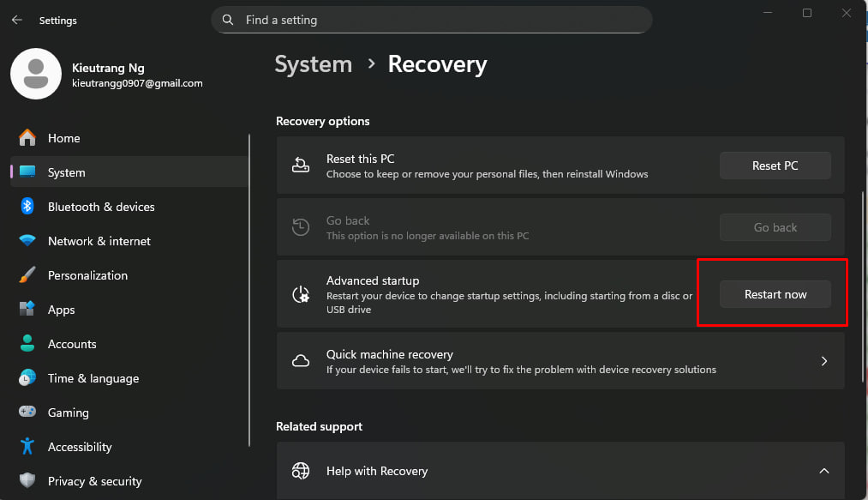Collapse the Help with Recovery section

pyautogui.click(x=823, y=471)
